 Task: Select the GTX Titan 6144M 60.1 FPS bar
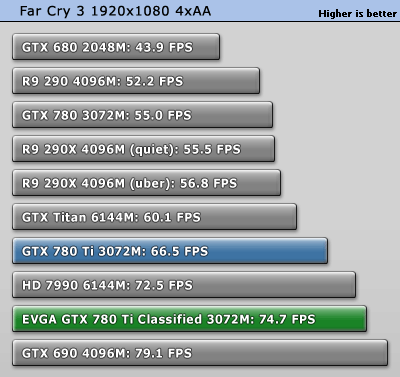(x=154, y=217)
